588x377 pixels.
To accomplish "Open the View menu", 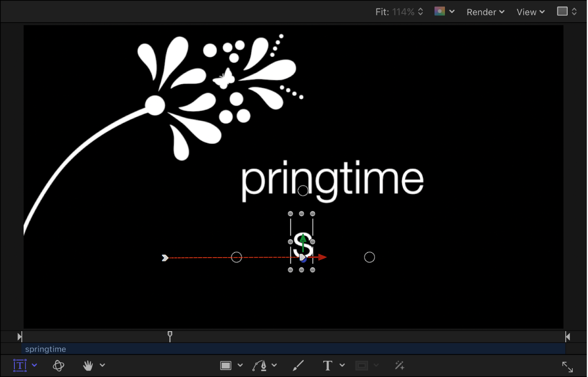I will pos(527,12).
